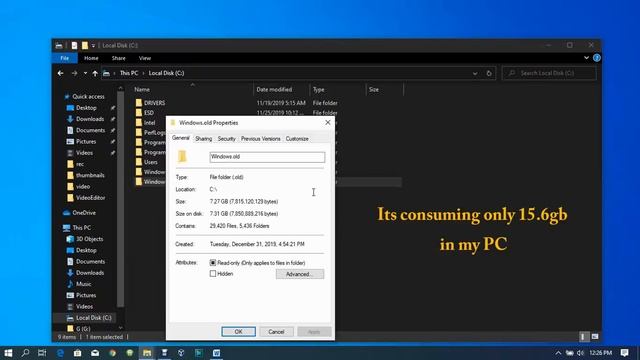640x360 pixels.
Task: Show hidden system tray icons chevron
Action: [558, 353]
